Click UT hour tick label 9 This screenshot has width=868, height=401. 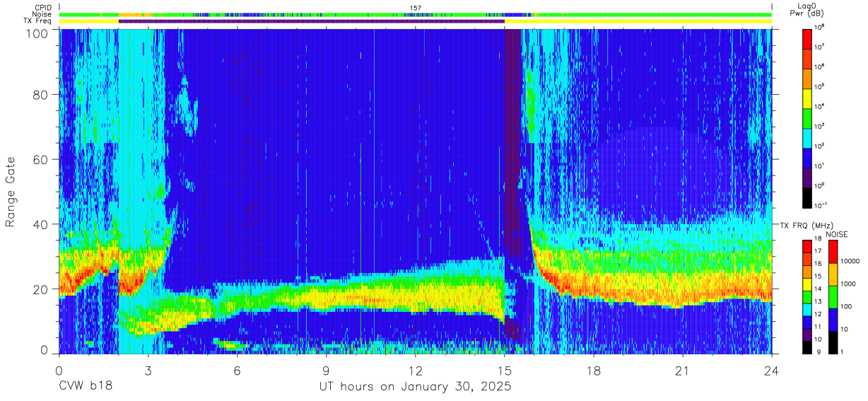tap(326, 371)
